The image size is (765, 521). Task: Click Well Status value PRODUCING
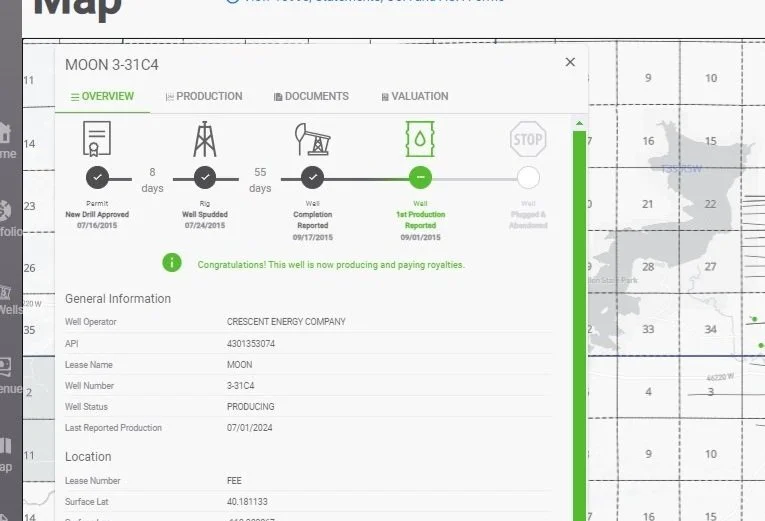[251, 407]
